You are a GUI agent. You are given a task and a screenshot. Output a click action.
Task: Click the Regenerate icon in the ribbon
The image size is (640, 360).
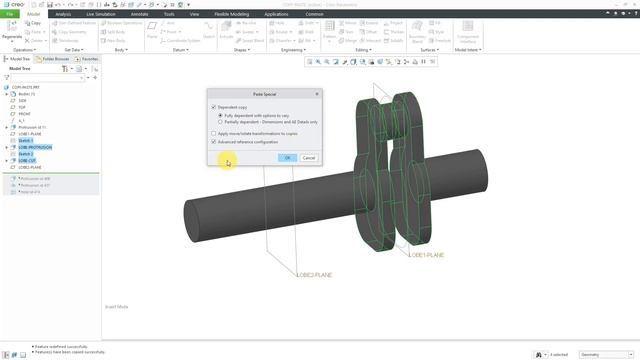[12, 26]
